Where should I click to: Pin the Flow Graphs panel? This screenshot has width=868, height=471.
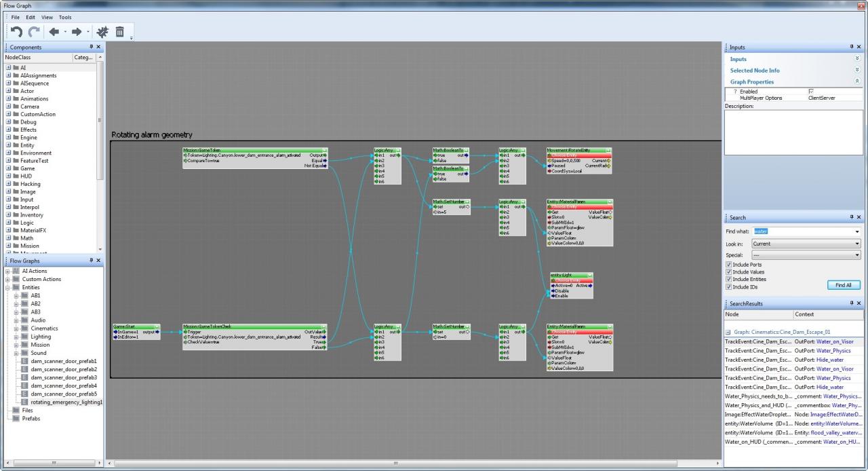(x=91, y=261)
